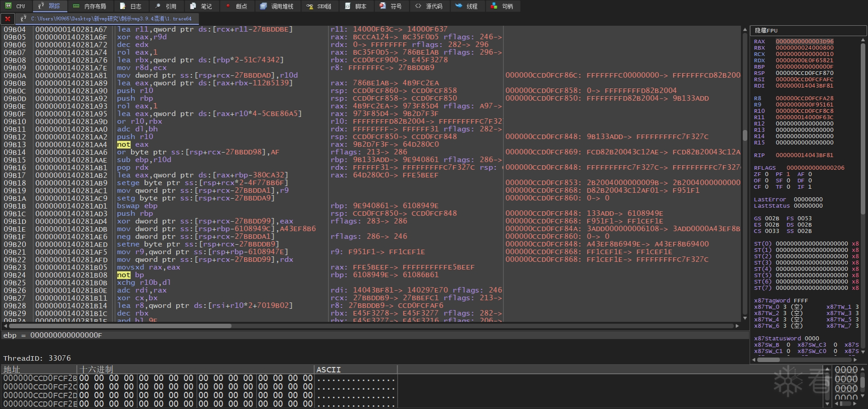Open the 日志 log tab icon

pos(122,6)
